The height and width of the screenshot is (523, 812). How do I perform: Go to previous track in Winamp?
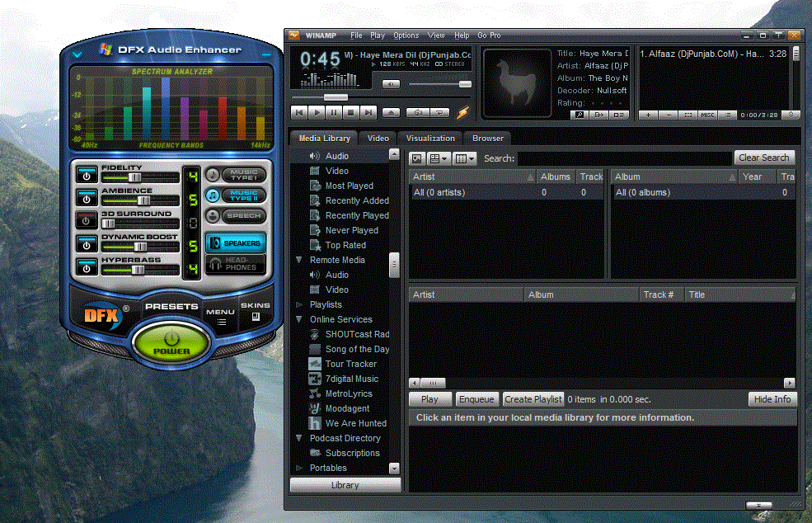[x=299, y=112]
